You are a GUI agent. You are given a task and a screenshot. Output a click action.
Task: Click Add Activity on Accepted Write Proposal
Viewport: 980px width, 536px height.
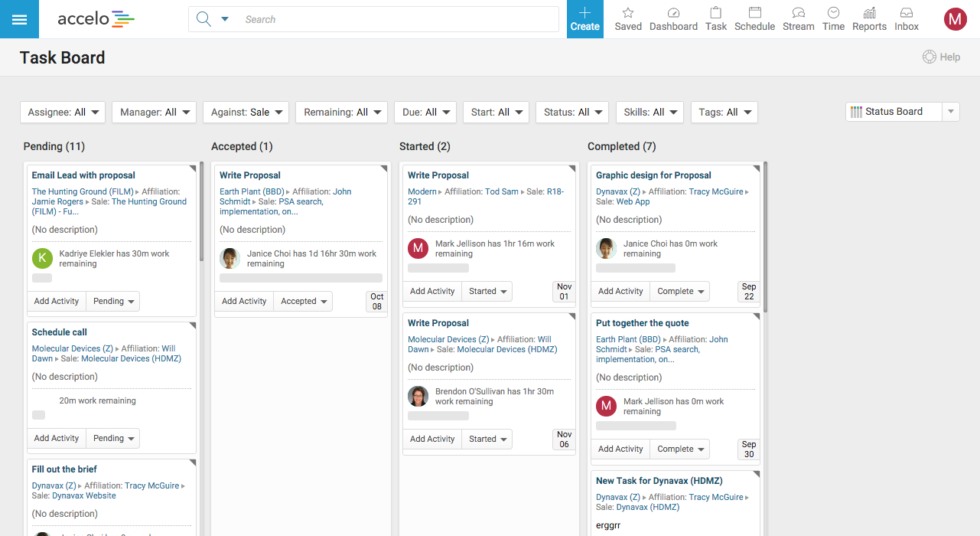(x=244, y=302)
